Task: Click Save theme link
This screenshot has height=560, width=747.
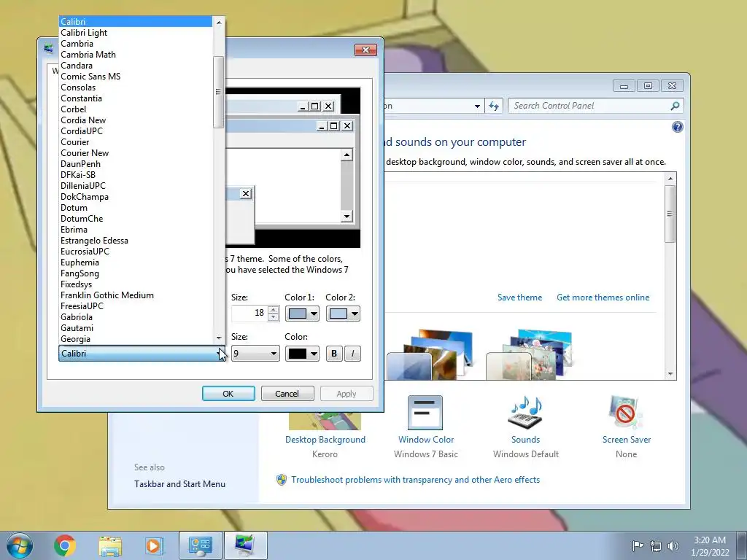Action: (x=519, y=297)
